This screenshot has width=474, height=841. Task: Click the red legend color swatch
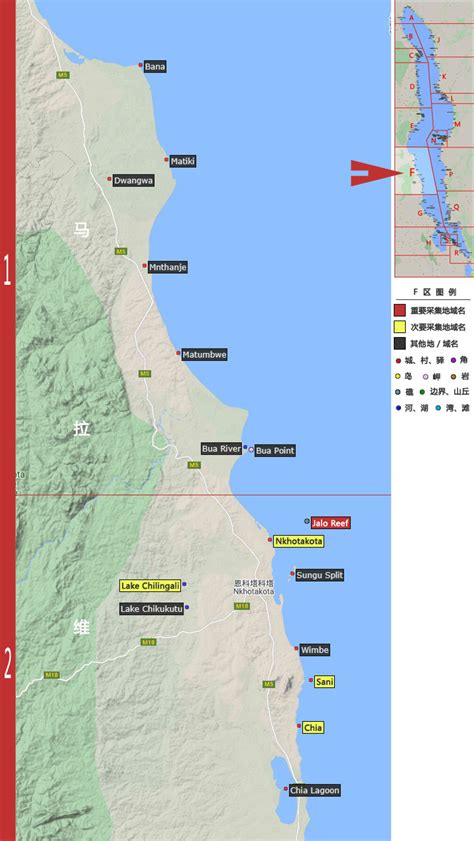(x=400, y=310)
